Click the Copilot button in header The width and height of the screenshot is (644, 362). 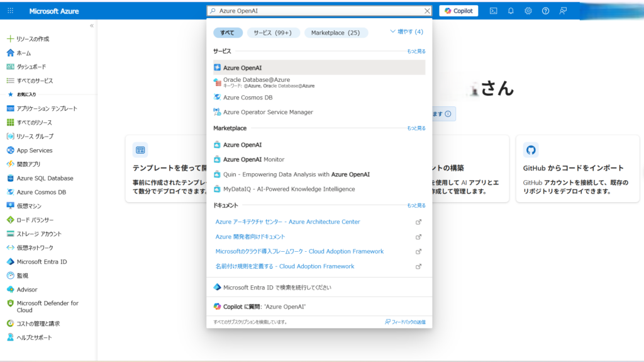click(458, 11)
